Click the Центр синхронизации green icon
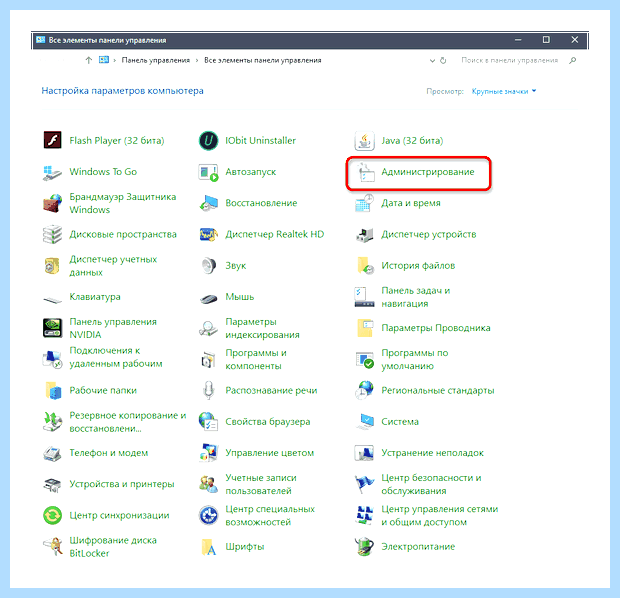620x598 pixels. (x=53, y=516)
